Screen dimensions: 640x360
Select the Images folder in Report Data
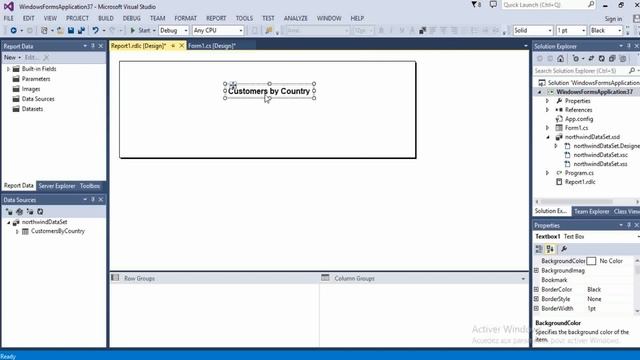pos(31,89)
